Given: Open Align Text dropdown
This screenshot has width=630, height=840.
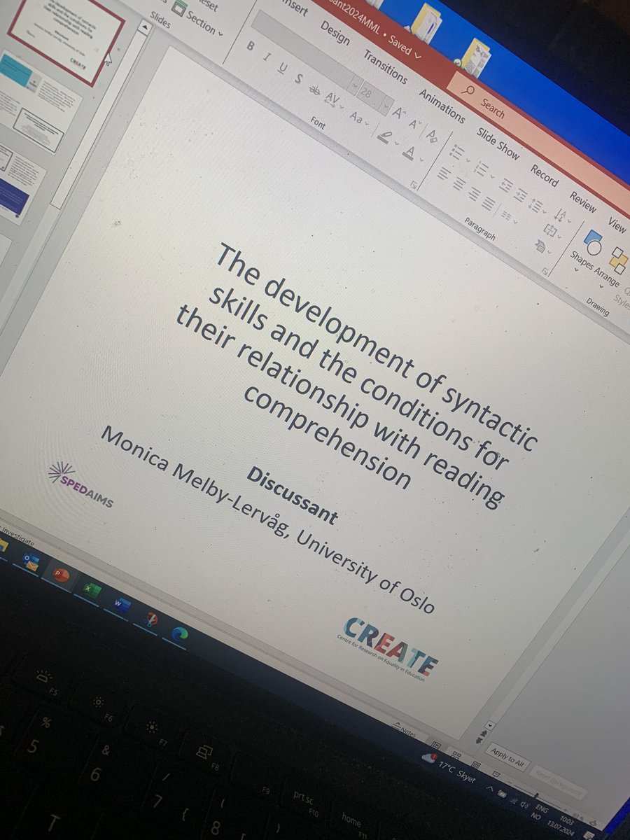Looking at the screenshot, I should pyautogui.click(x=551, y=232).
